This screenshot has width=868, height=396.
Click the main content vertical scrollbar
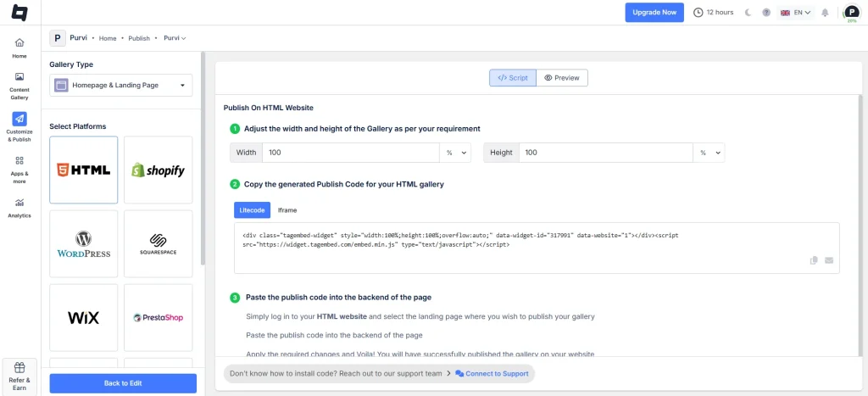pyautogui.click(x=859, y=225)
